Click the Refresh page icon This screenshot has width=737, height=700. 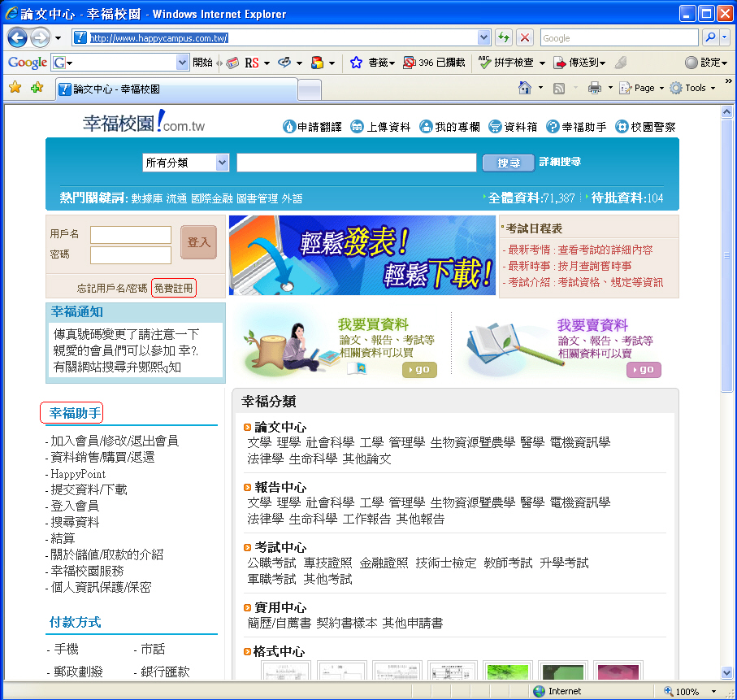pos(504,37)
